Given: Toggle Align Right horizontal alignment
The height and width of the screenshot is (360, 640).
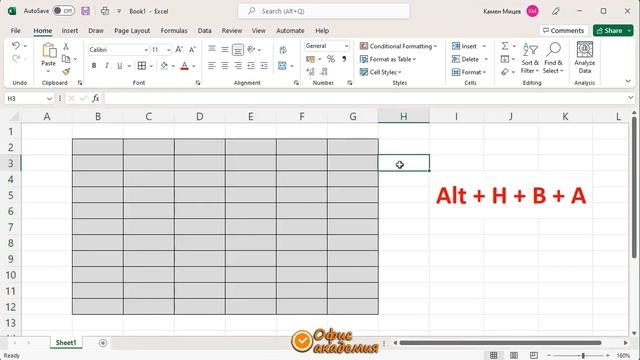Looking at the screenshot, I should click(238, 66).
